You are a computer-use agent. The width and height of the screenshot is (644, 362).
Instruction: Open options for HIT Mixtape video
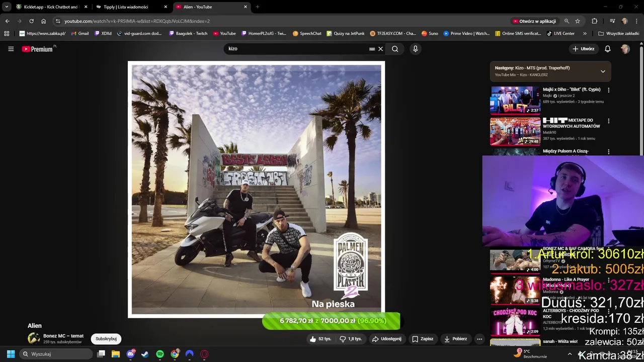(x=608, y=121)
